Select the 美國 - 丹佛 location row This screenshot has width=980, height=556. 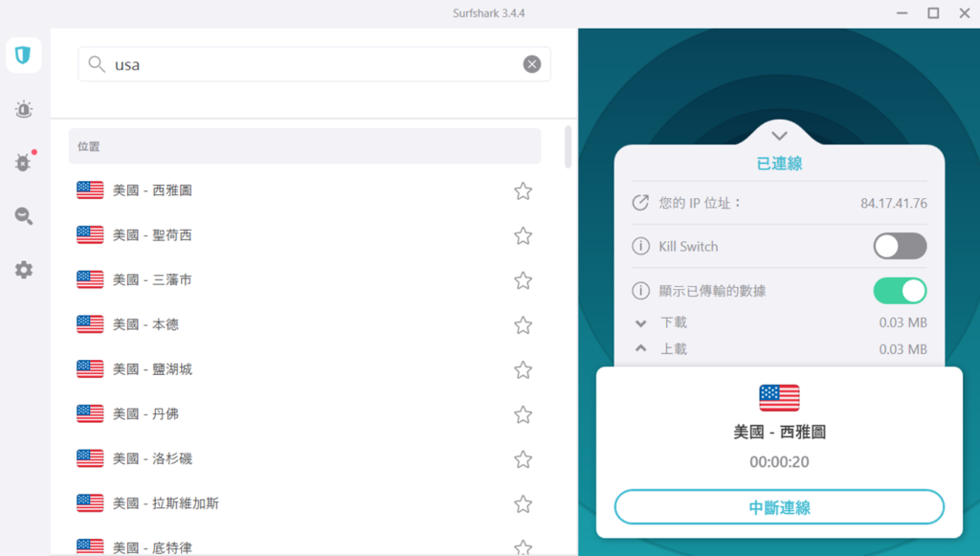point(304,414)
